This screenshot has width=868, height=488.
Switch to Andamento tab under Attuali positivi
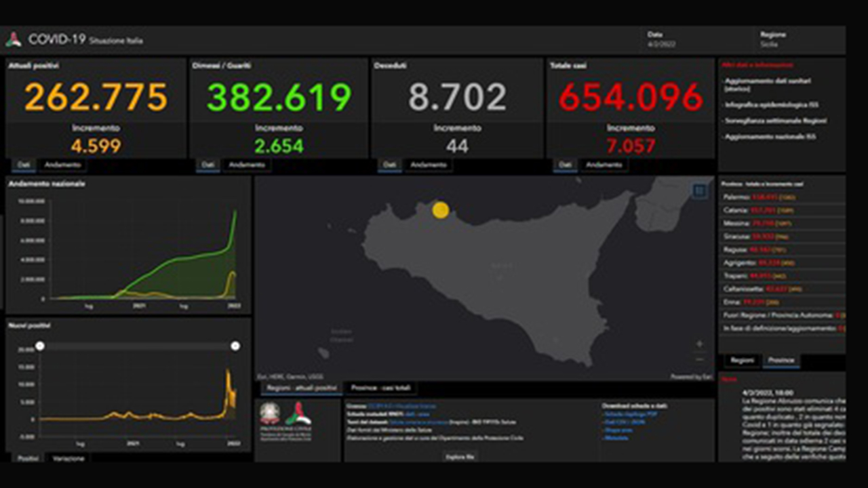62,165
